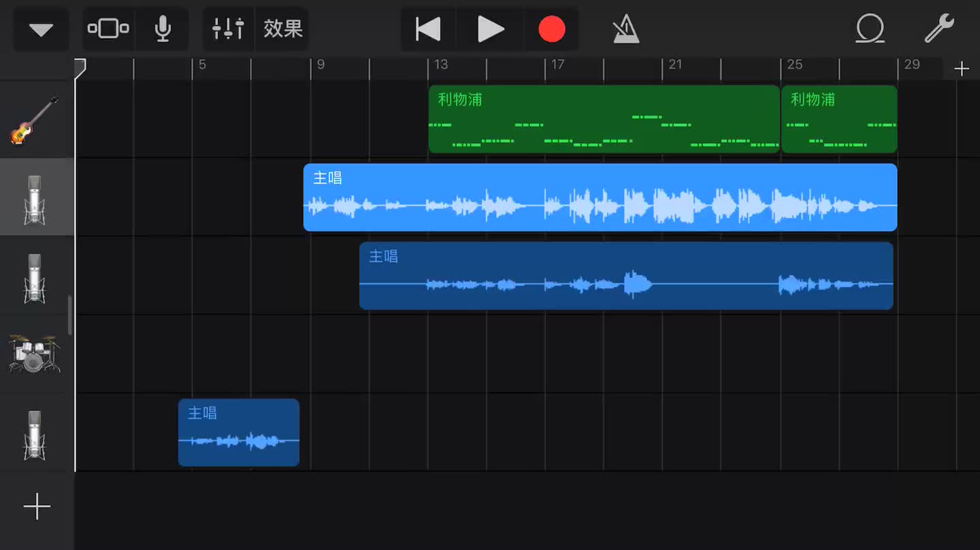Open the track controls mixer sliders
Viewport: 980px width, 550px height.
(228, 29)
